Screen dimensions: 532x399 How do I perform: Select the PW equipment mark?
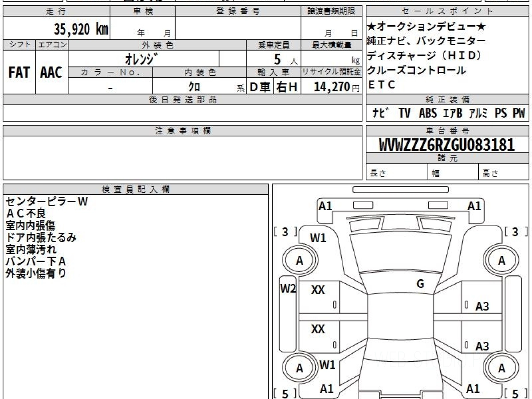pos(519,113)
